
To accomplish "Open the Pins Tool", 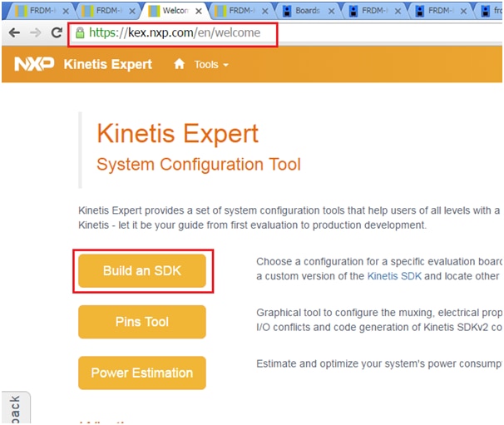I will tap(142, 322).
